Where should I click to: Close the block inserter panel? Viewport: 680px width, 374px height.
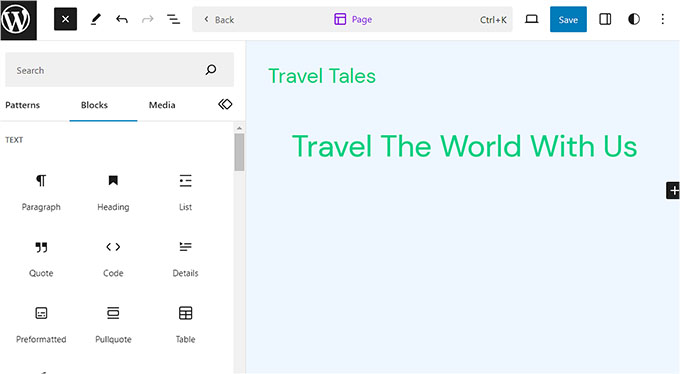coord(65,20)
